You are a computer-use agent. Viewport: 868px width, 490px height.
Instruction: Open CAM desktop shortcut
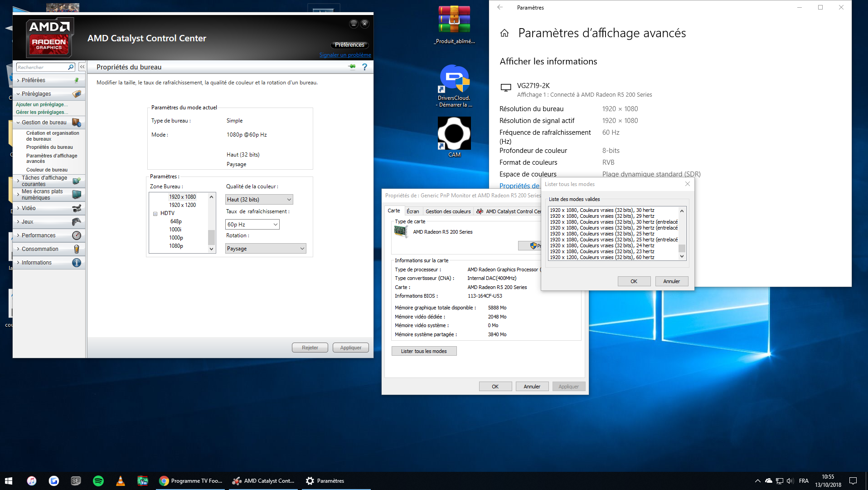454,137
